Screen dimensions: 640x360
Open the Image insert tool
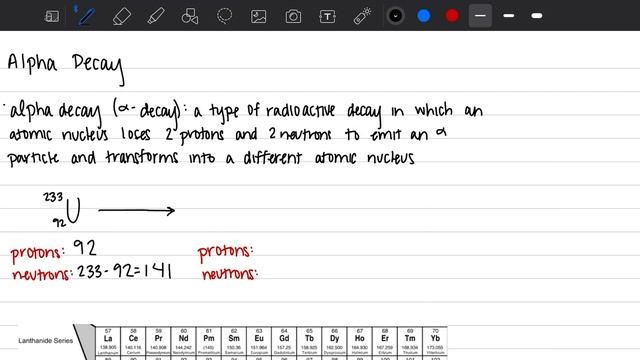pos(259,16)
